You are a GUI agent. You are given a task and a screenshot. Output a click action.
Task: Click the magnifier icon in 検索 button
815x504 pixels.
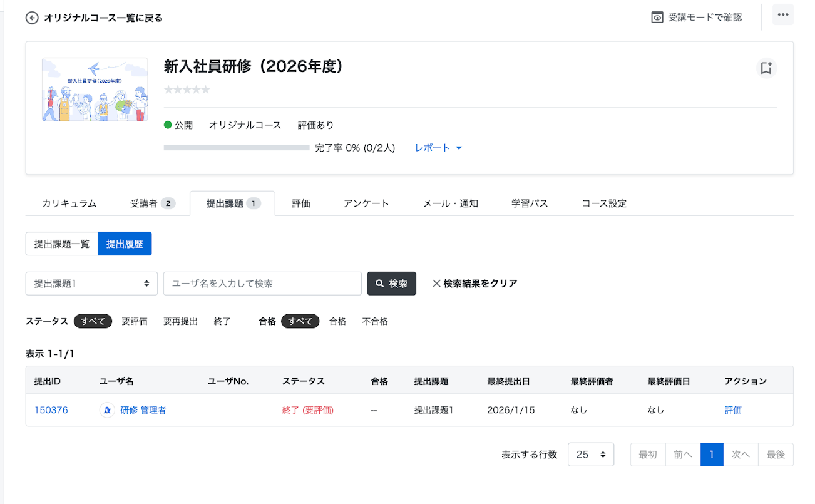click(x=379, y=284)
